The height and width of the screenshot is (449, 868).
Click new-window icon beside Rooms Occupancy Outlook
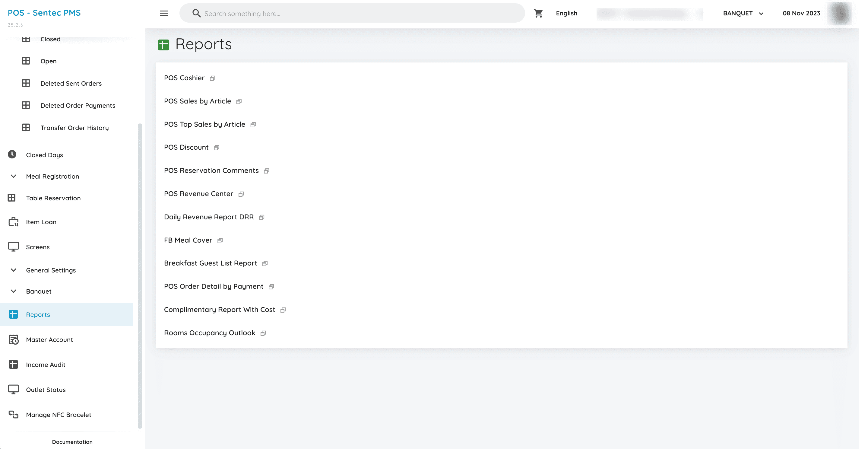tap(263, 333)
